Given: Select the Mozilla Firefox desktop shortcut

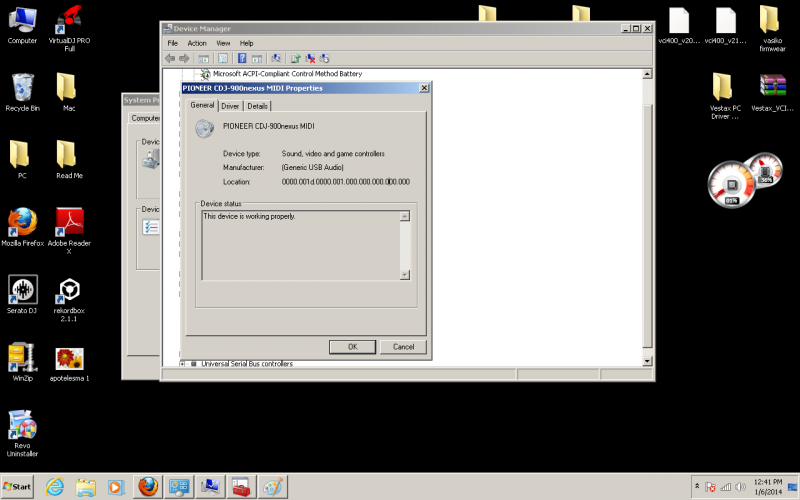Looking at the screenshot, I should click(22, 227).
